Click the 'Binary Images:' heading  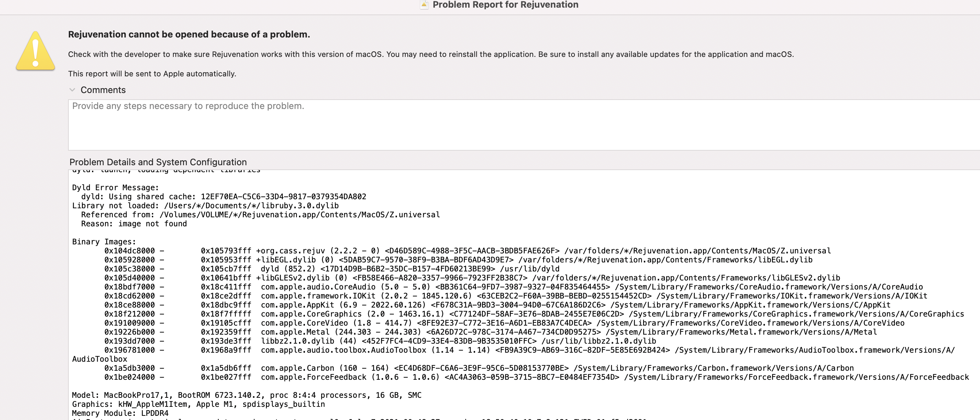[x=104, y=242]
